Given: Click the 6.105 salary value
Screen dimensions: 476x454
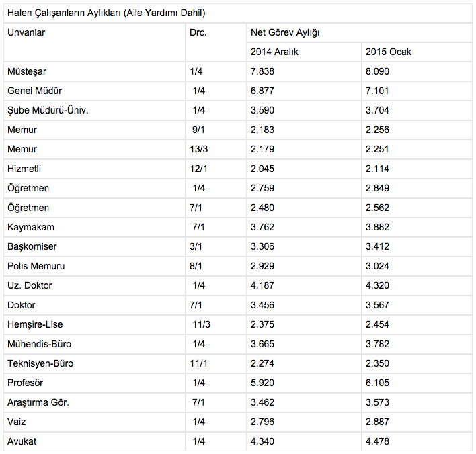Looking at the screenshot, I should tap(378, 383).
